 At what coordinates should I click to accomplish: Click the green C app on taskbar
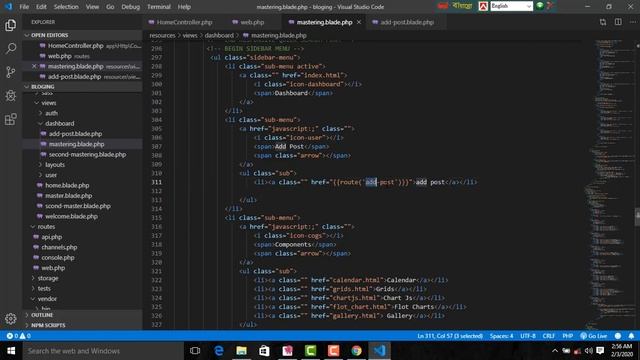coord(311,351)
